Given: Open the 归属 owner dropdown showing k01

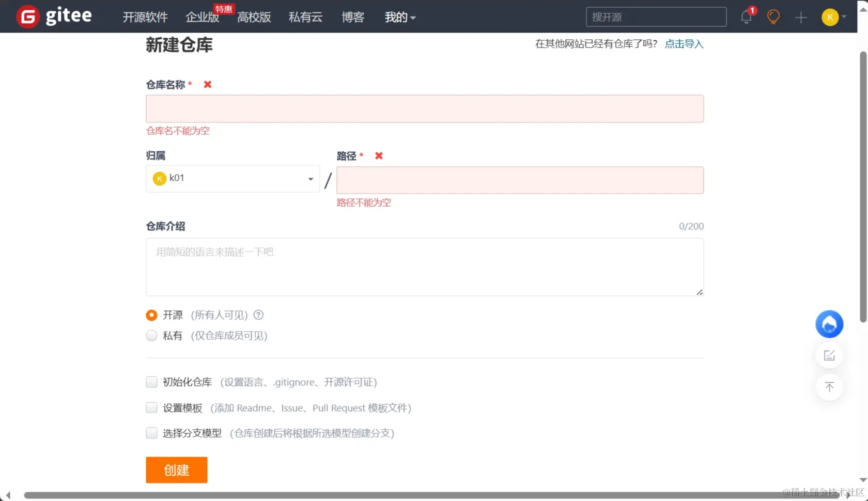Looking at the screenshot, I should pos(232,178).
